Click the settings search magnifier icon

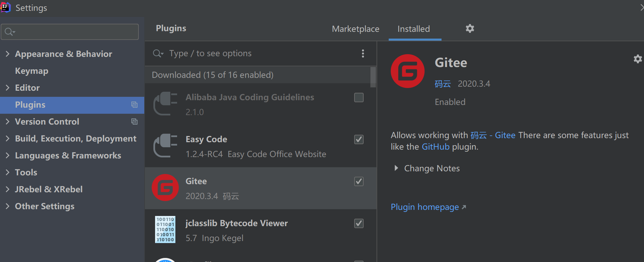[x=10, y=32]
